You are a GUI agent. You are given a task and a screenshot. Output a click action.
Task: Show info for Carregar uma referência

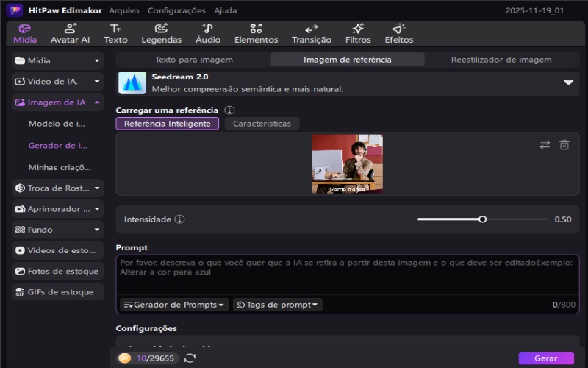(x=229, y=110)
